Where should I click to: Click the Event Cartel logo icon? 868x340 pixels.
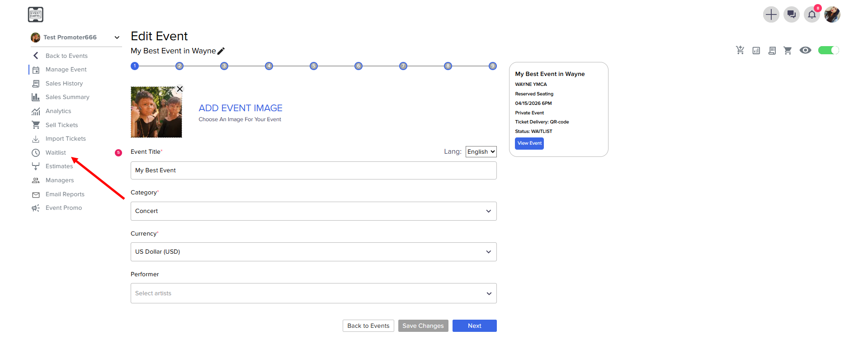pyautogui.click(x=36, y=14)
